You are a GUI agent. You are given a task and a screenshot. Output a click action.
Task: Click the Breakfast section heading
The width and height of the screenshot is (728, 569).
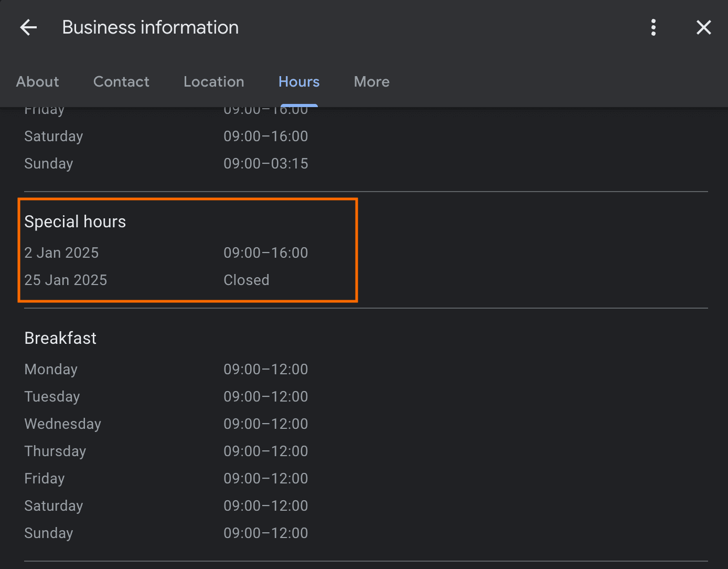(60, 338)
